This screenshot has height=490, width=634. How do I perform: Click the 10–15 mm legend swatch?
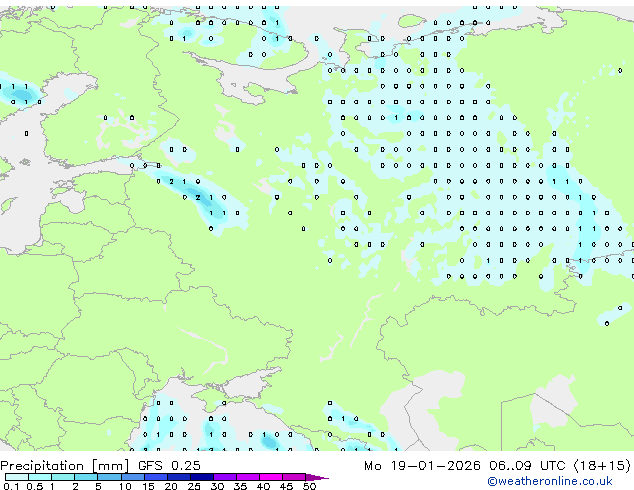pyautogui.click(x=132, y=477)
